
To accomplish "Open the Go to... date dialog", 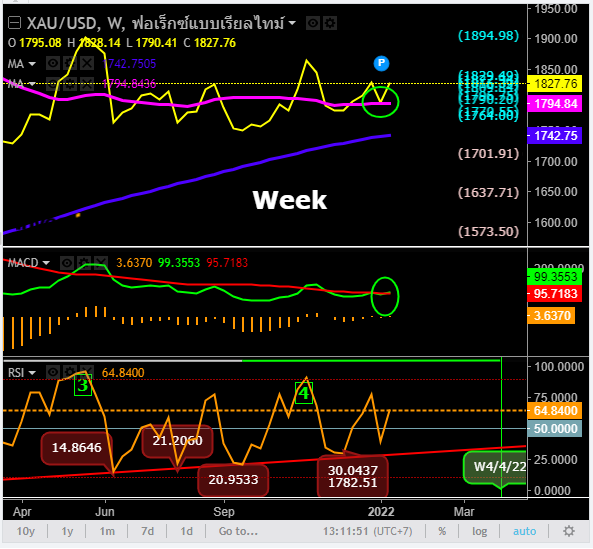I will pyautogui.click(x=238, y=531).
